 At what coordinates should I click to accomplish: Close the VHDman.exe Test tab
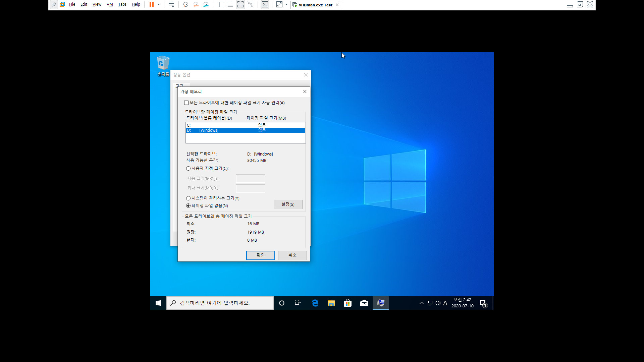[x=337, y=5]
